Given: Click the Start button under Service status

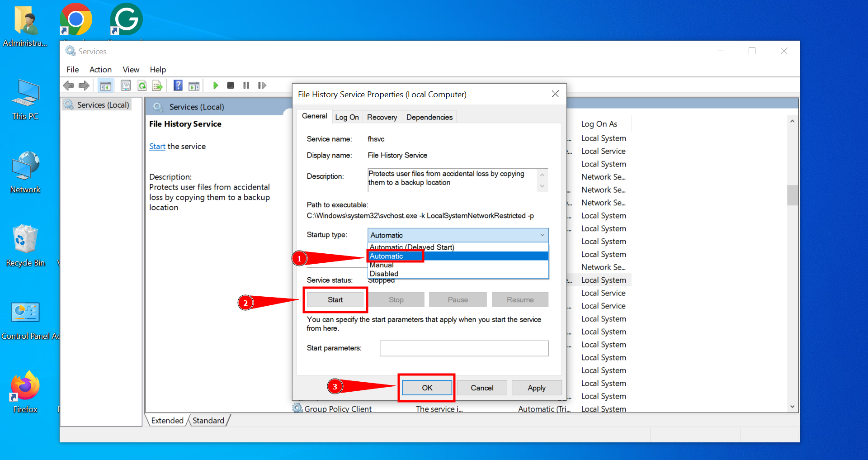Looking at the screenshot, I should coord(335,300).
